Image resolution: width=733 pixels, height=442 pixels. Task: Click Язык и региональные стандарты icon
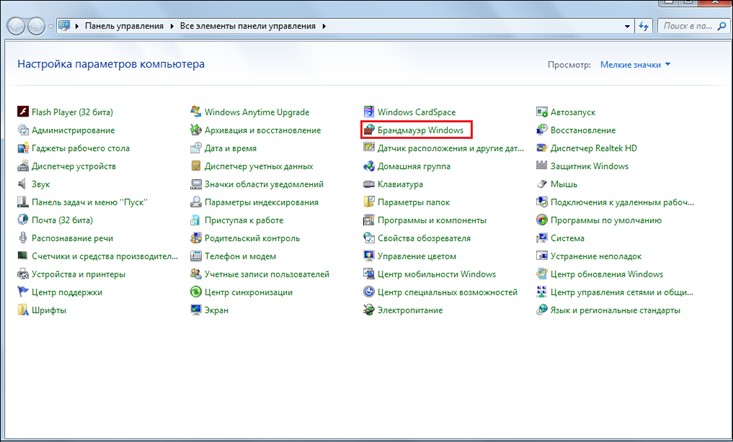tap(542, 310)
